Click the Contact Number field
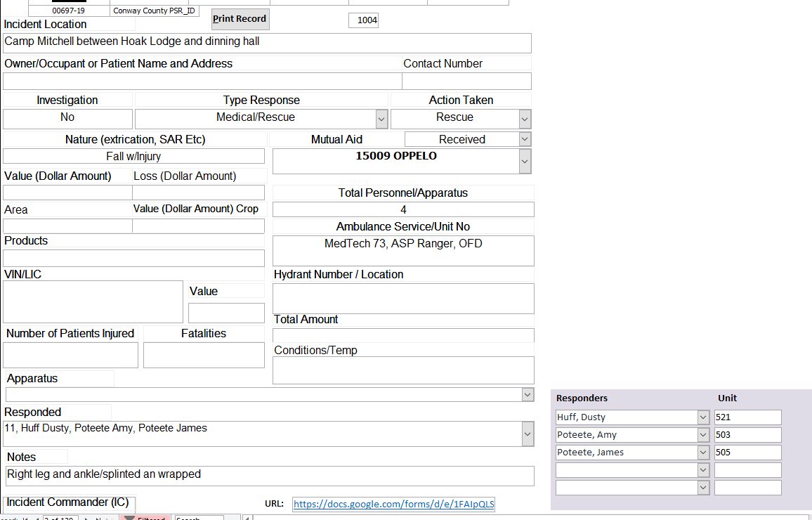 pyautogui.click(x=466, y=82)
